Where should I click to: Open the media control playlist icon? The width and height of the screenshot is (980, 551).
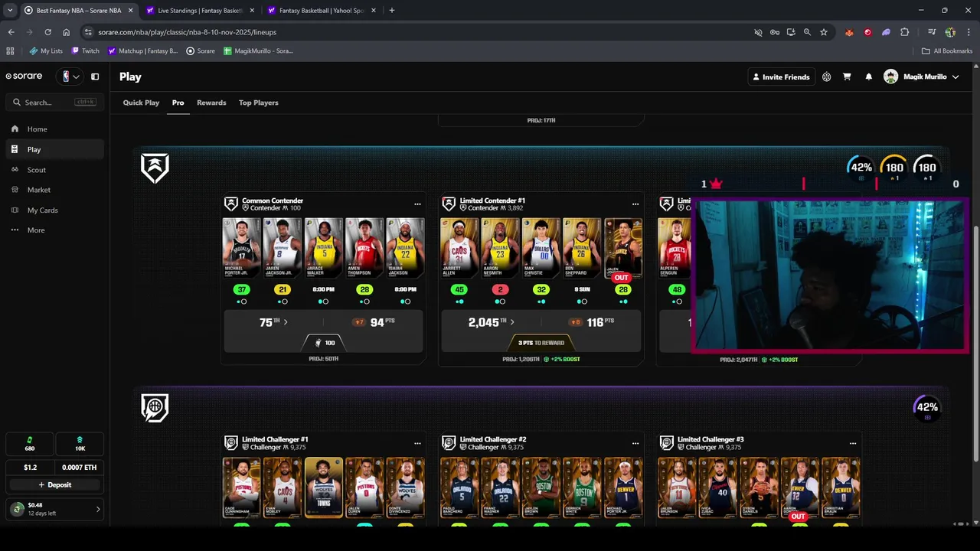(932, 32)
